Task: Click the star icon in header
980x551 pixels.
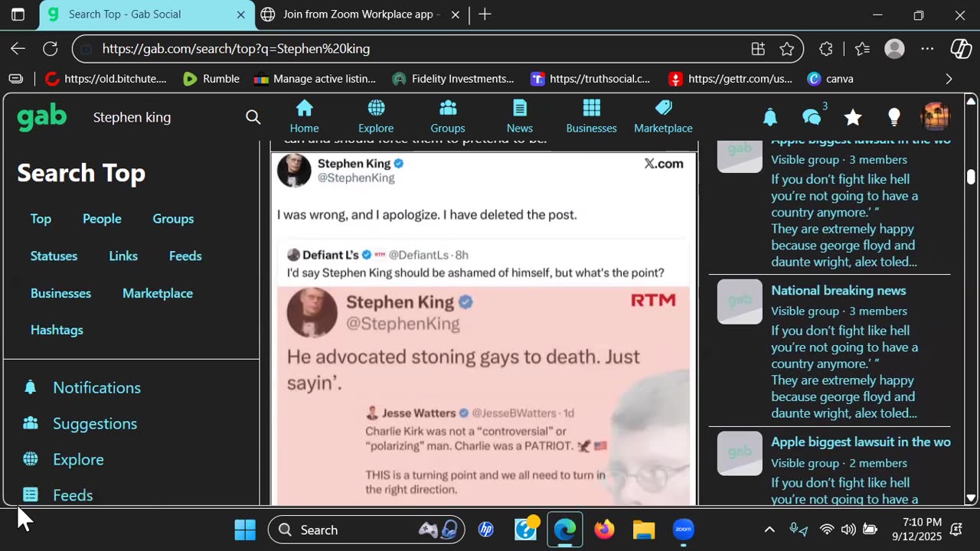Action: (x=853, y=117)
